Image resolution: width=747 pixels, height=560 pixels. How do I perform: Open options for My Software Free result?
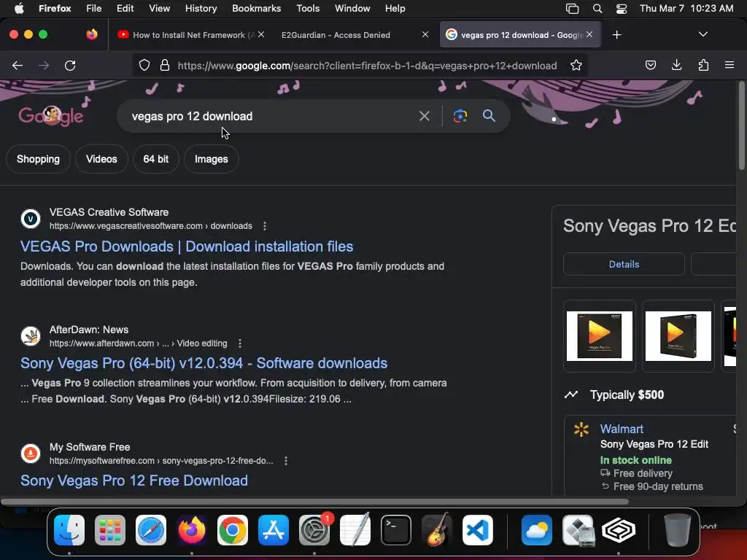286,461
